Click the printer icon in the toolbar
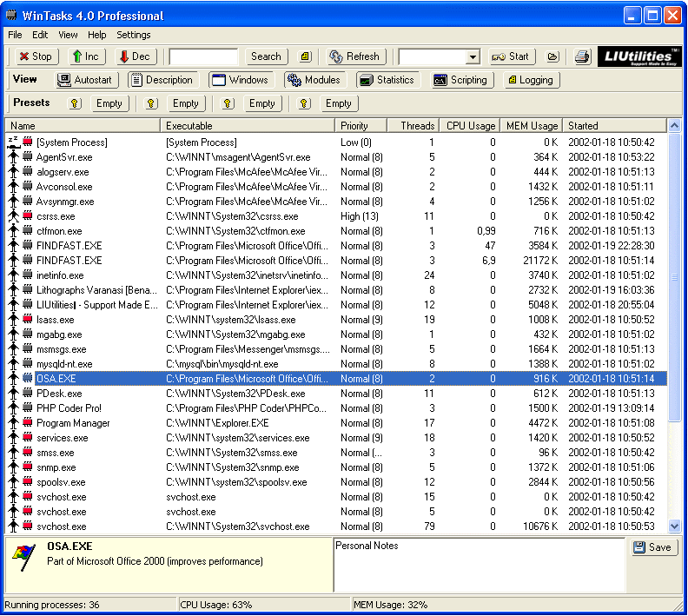688x616 pixels. click(583, 56)
